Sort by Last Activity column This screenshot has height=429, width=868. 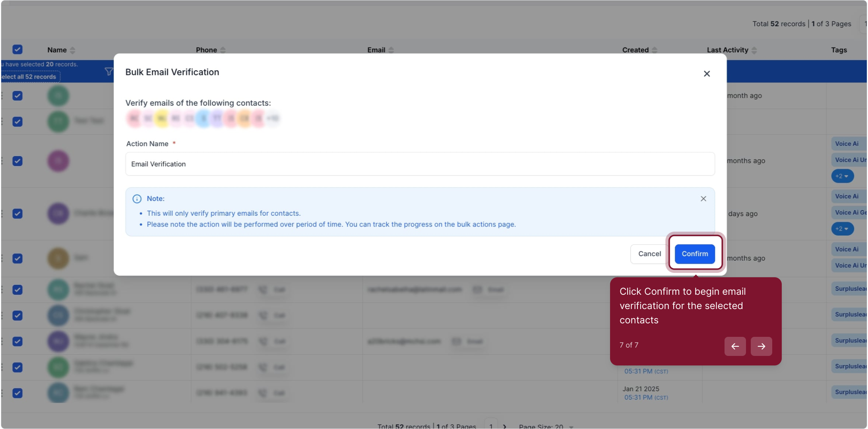754,50
